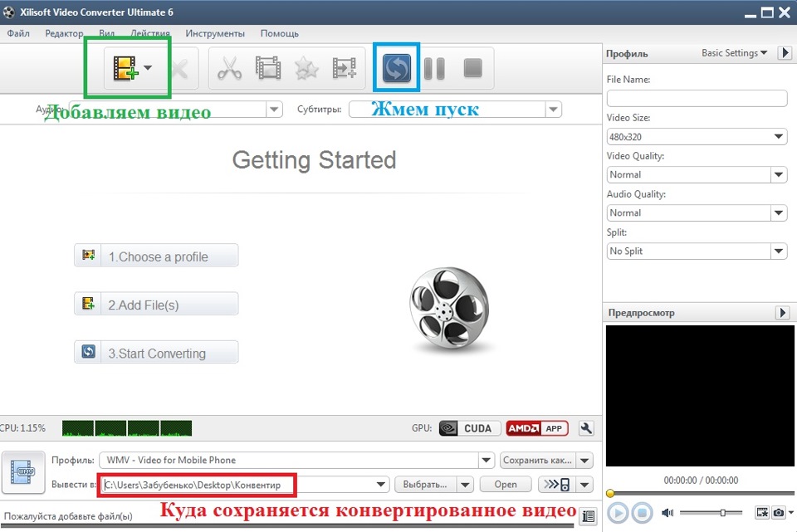This screenshot has width=797, height=532.
Task: Click the black preview video area
Action: 700,396
